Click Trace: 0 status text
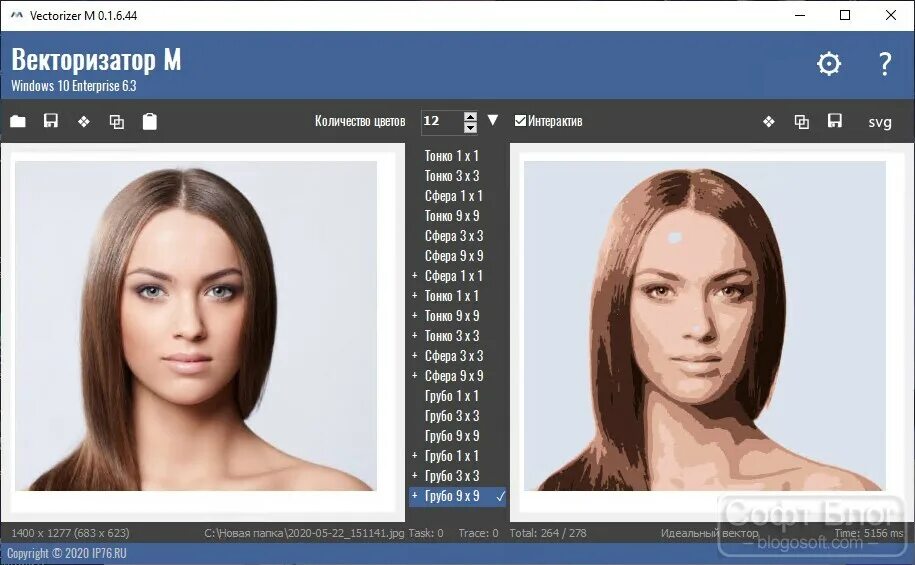The image size is (915, 565). tap(479, 533)
